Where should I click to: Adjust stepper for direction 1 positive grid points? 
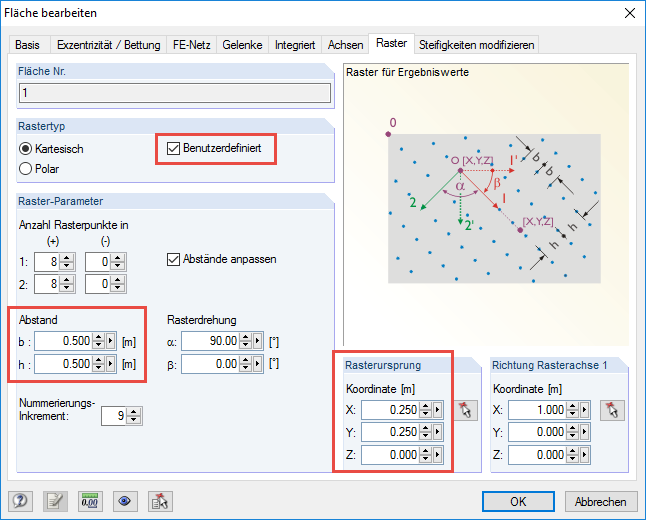pos(67,262)
